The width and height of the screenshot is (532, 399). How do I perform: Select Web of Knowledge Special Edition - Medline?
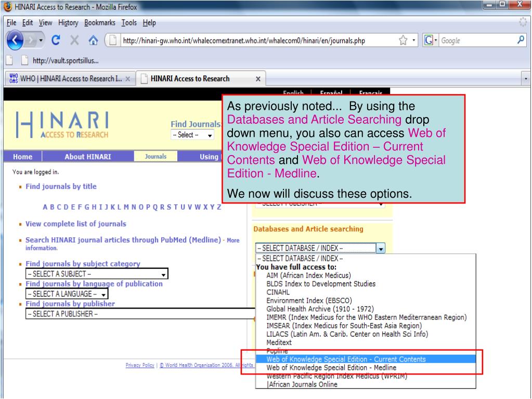tap(331, 367)
